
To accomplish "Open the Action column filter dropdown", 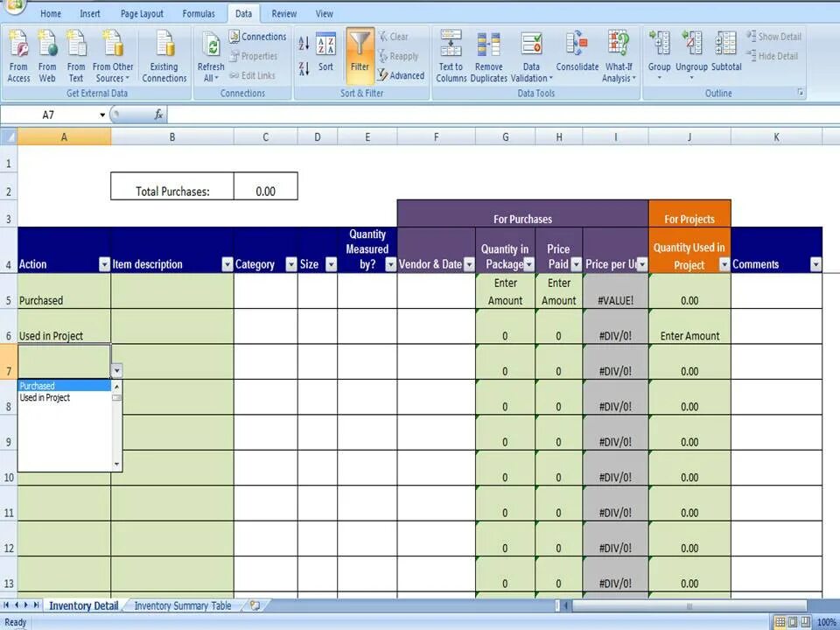I will pyautogui.click(x=104, y=264).
